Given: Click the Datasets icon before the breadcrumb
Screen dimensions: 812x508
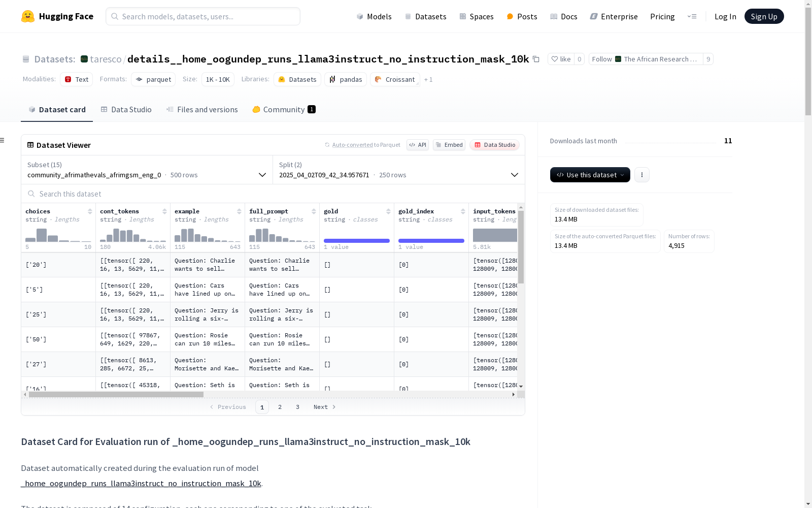Looking at the screenshot, I should (26, 59).
